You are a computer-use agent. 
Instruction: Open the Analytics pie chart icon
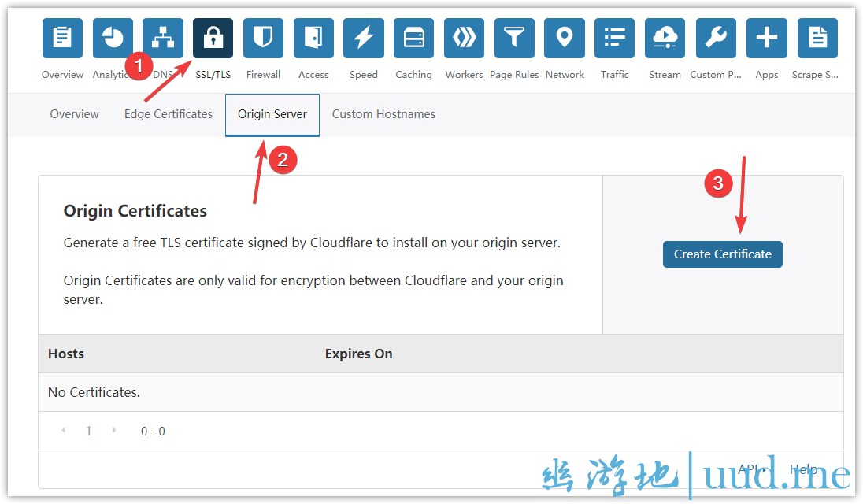pos(113,39)
